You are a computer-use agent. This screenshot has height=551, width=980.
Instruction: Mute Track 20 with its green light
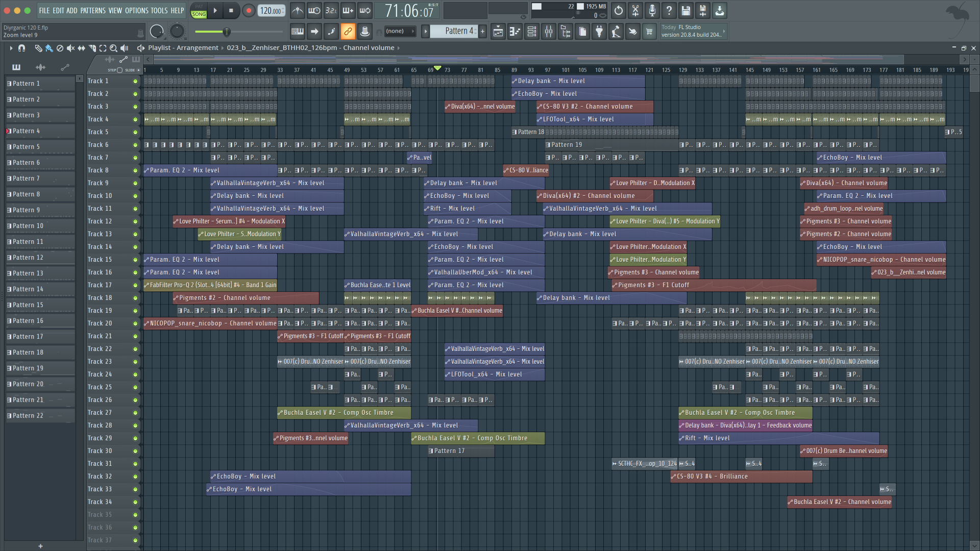[x=135, y=323]
